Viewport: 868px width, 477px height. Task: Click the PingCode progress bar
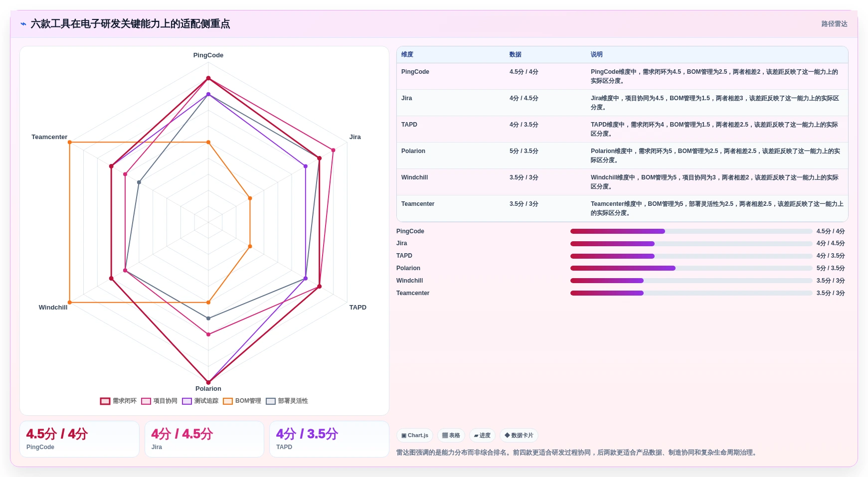point(691,231)
